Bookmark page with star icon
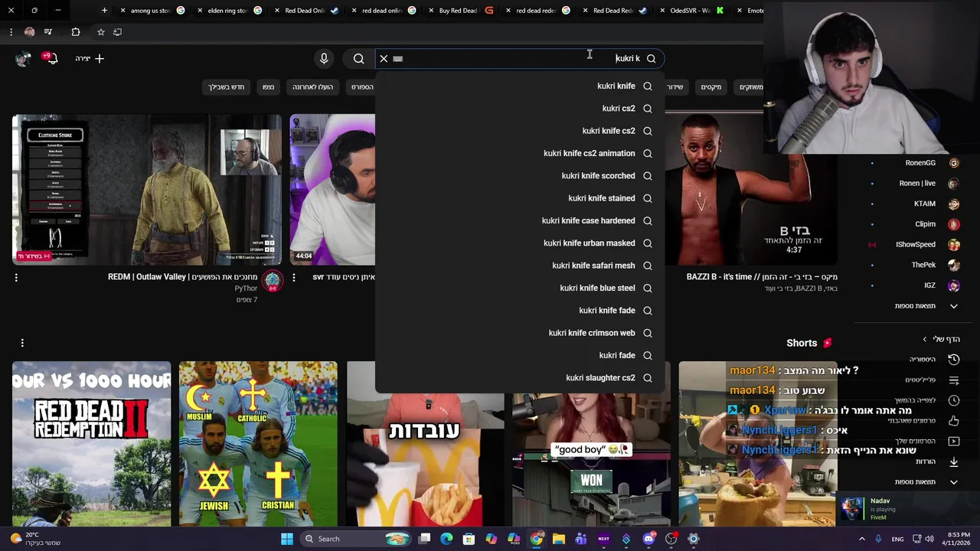Viewport: 980px width, 551px height. click(x=100, y=32)
